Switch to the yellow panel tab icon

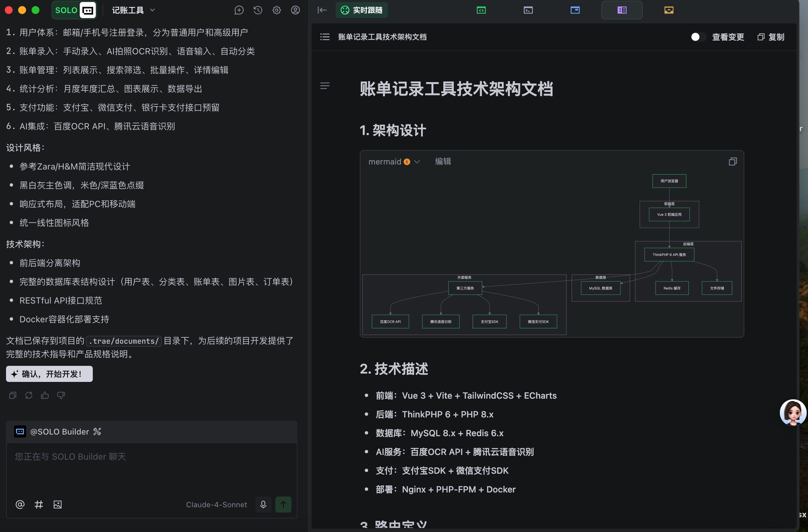pyautogui.click(x=668, y=10)
